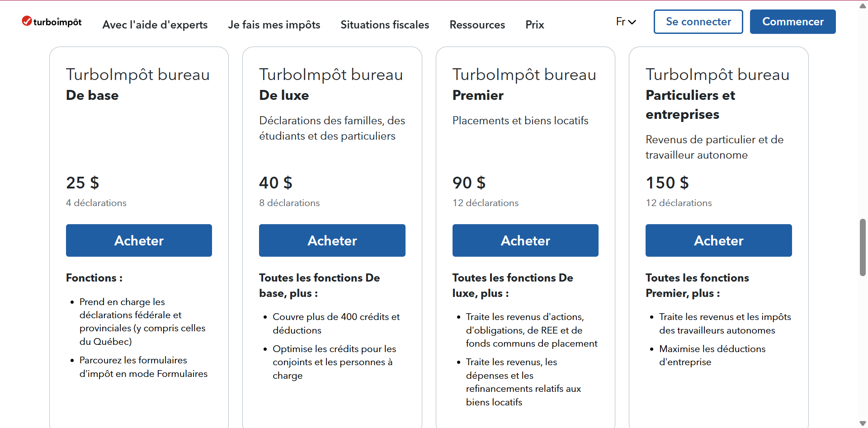Buy the De base edition
Viewport: 868px width, 428px height.
(x=139, y=240)
